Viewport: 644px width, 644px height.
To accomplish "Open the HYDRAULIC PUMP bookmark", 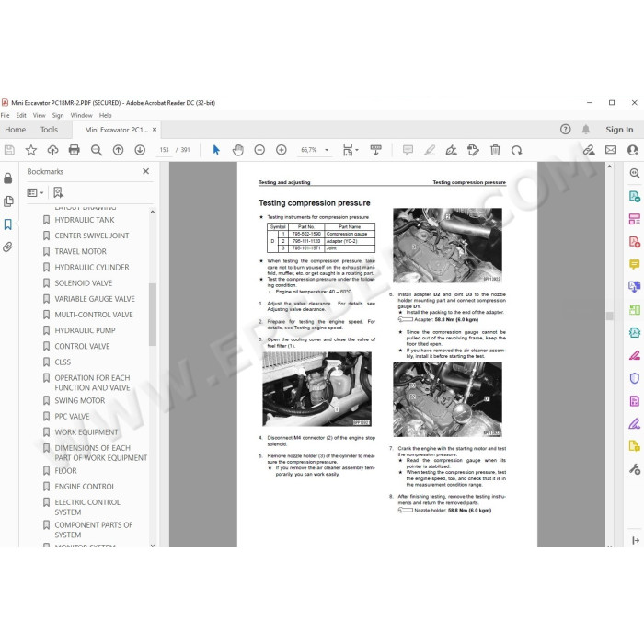I will [85, 330].
